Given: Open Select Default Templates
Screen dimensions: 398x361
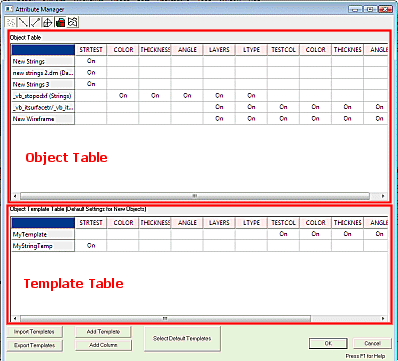Looking at the screenshot, I should pos(182,339).
